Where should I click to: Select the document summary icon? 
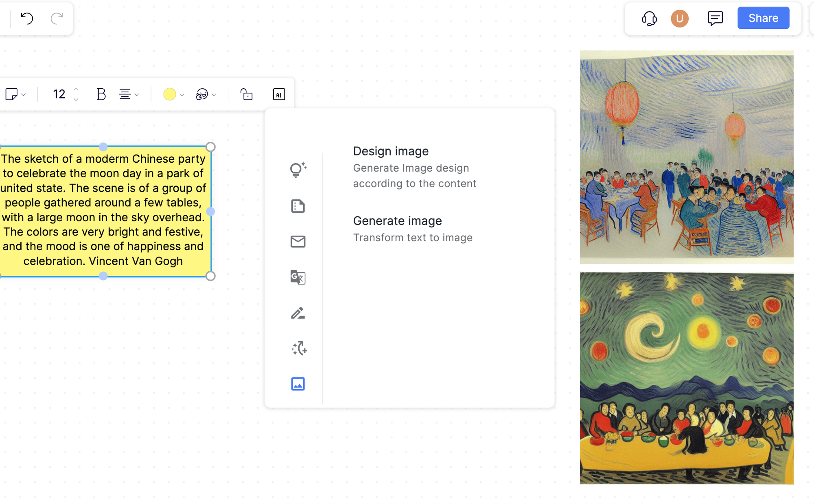[x=298, y=206]
